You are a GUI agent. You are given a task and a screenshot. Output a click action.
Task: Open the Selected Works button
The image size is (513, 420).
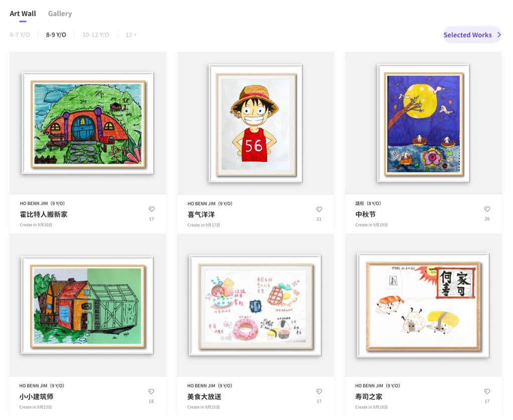tap(472, 35)
